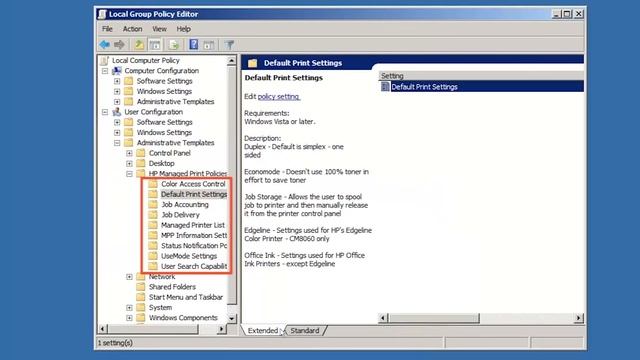The width and height of the screenshot is (640, 360).
Task: Click the Export List toolbar icon
Action: tap(174, 44)
